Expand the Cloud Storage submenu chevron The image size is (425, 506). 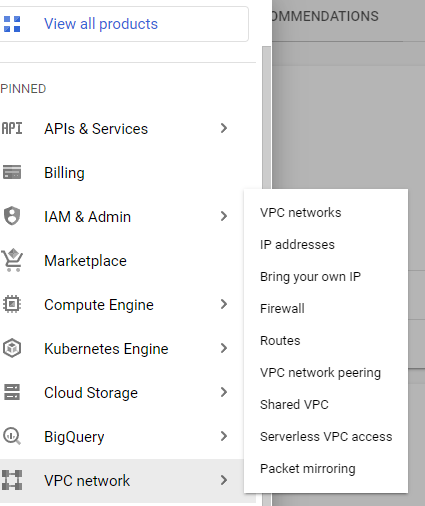point(224,392)
